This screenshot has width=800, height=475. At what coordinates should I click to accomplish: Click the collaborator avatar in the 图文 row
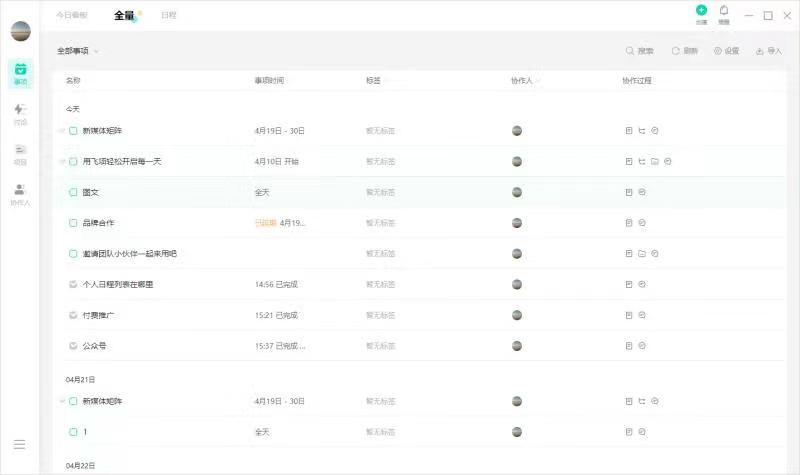point(517,192)
